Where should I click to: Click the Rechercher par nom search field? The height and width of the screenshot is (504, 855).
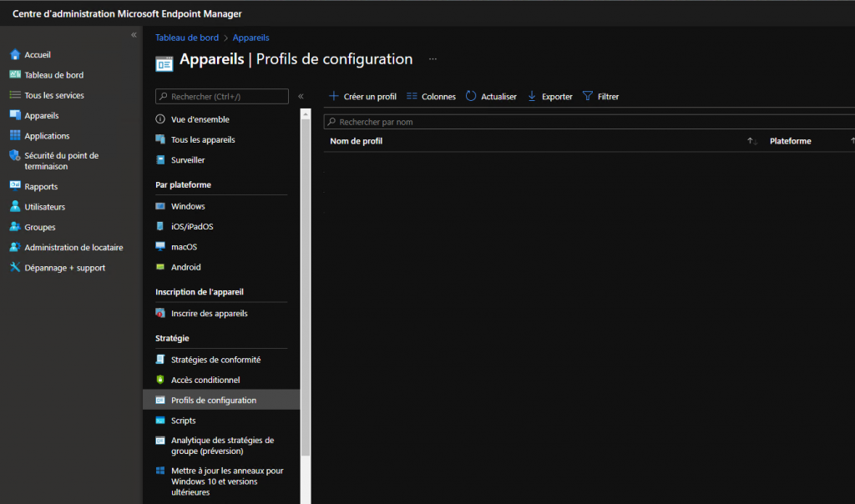click(589, 122)
